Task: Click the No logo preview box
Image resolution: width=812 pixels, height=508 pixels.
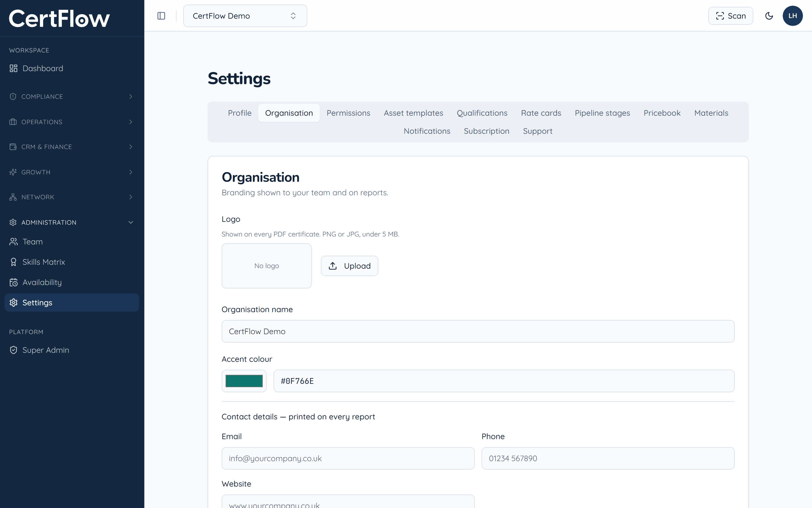Action: pos(266,266)
